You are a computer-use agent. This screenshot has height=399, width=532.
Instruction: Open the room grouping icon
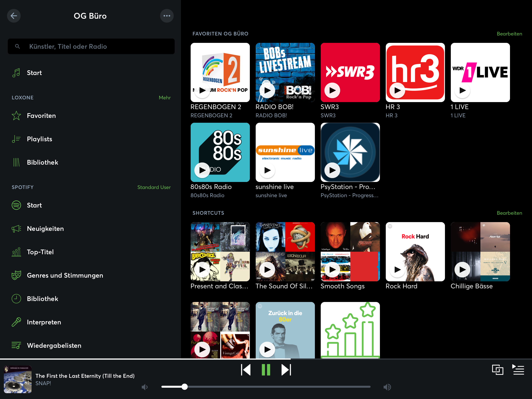(x=497, y=370)
